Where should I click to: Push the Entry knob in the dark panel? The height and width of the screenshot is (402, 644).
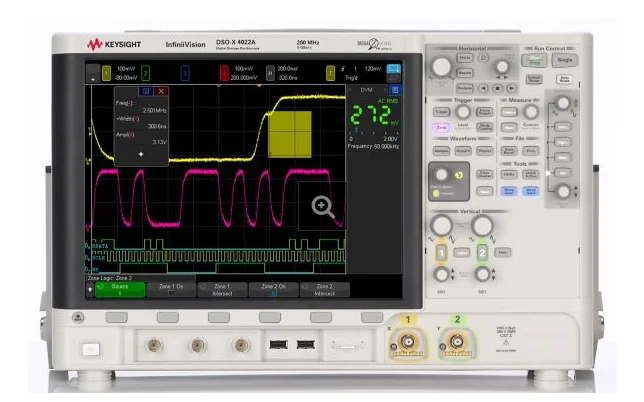(442, 175)
